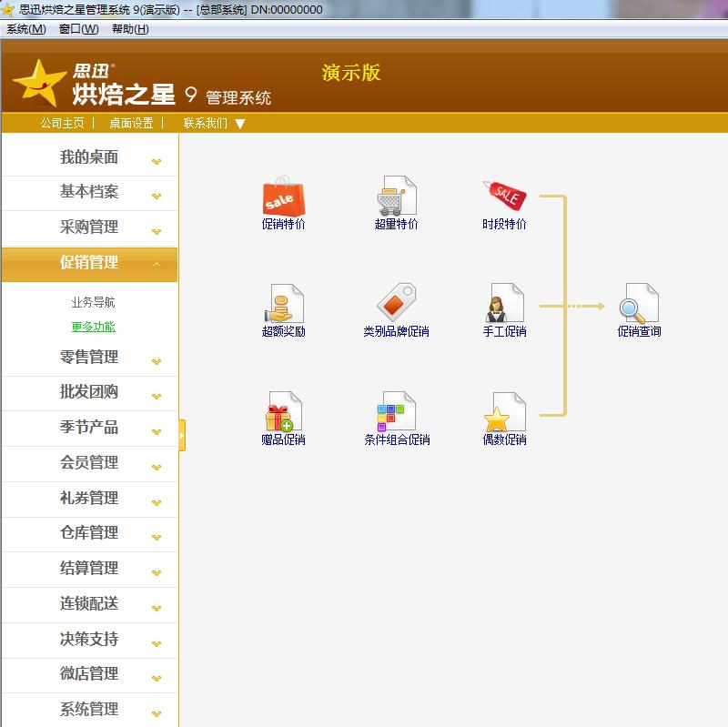Image resolution: width=728 pixels, height=727 pixels.
Task: Expand the 零售管理 sidebar section
Action: [x=89, y=358]
